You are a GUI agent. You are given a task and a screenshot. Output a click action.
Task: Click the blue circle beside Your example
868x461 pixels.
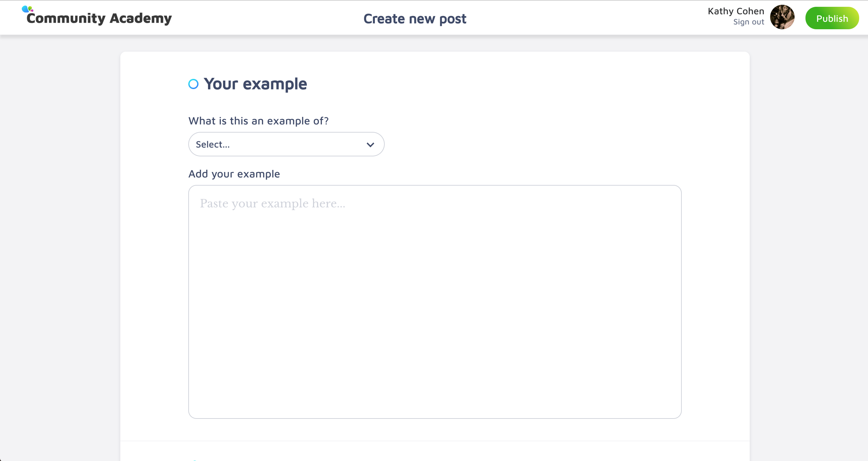193,84
